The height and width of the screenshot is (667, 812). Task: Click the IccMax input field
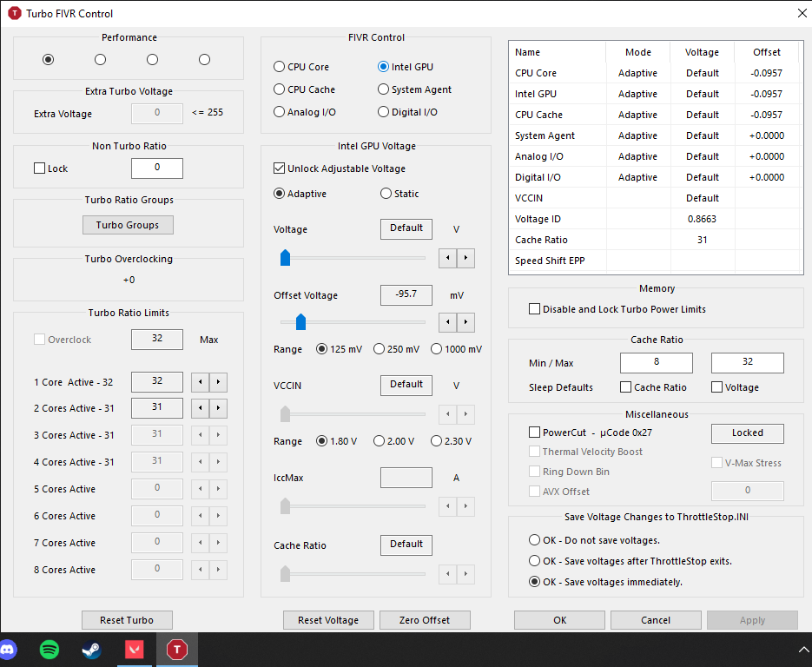[x=406, y=477]
